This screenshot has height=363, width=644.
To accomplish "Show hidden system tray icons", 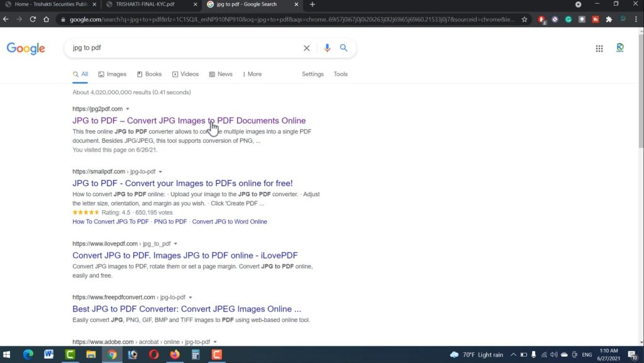I will tap(513, 354).
